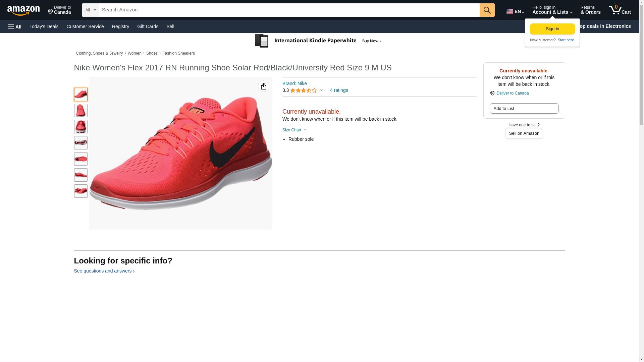644x362 pixels.
Task: Click into the Search Amazon field
Action: (x=289, y=10)
